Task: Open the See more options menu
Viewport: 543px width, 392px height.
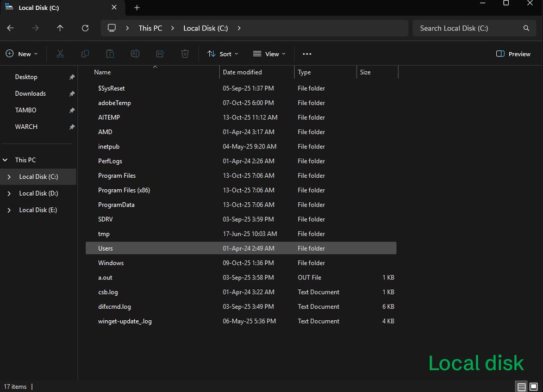Action: [x=307, y=54]
